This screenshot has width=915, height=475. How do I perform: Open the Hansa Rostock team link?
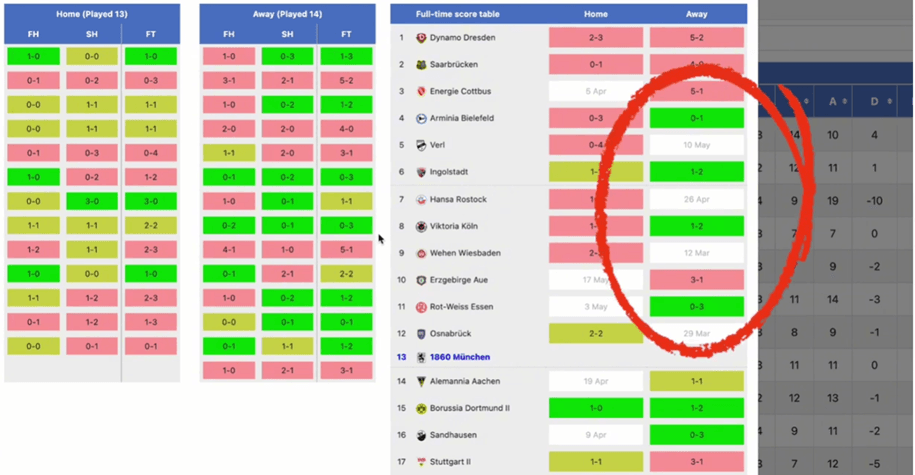click(x=458, y=199)
